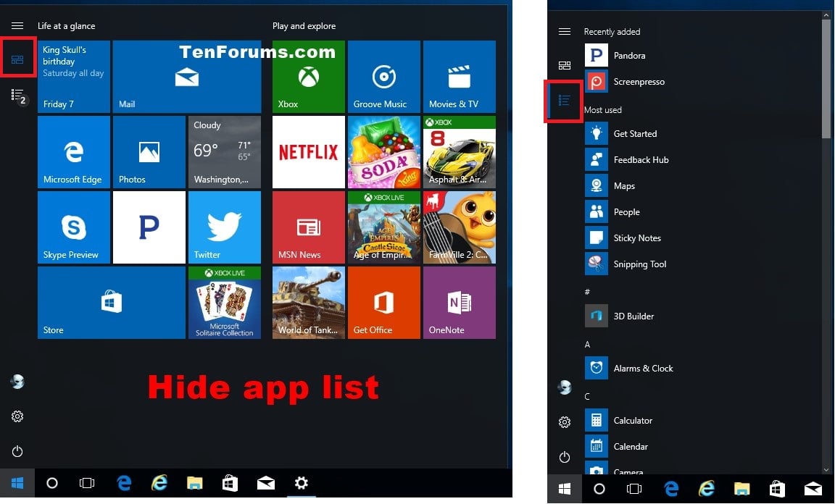Viewport: 835px width, 504px height.
Task: Open Task View from the taskbar
Action: (87, 482)
